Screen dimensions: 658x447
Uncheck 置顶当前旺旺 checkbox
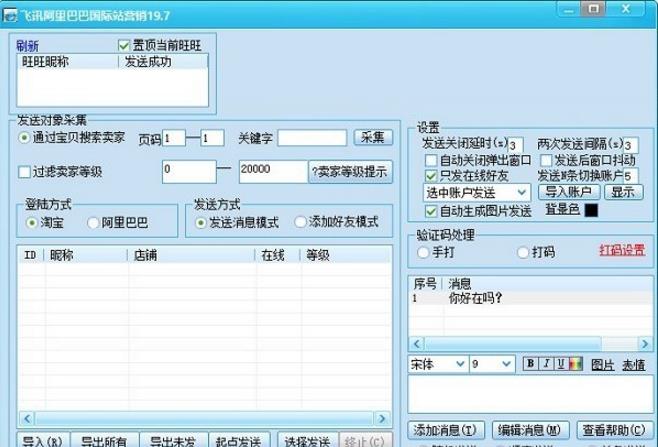125,45
